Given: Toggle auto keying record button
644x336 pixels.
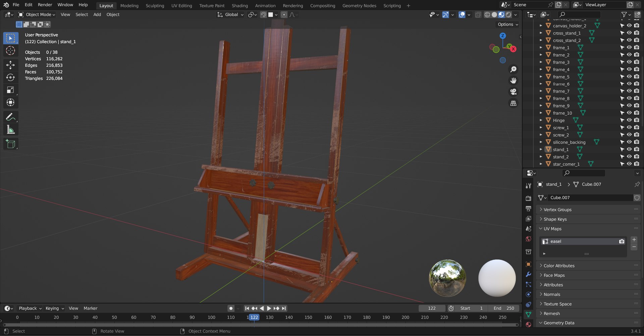Looking at the screenshot, I should (x=231, y=308).
